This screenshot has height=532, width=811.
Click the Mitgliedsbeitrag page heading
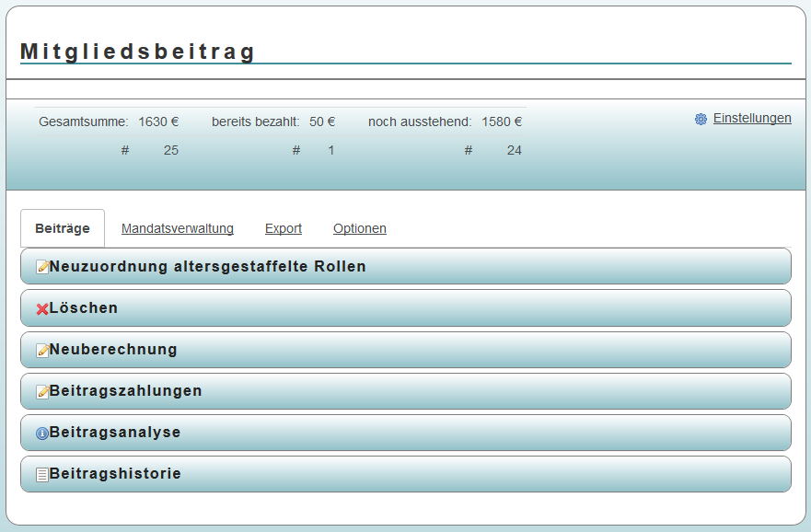point(138,52)
